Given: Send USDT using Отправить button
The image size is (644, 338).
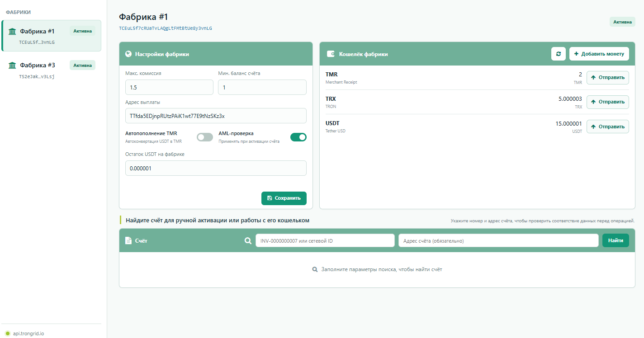Looking at the screenshot, I should (608, 127).
